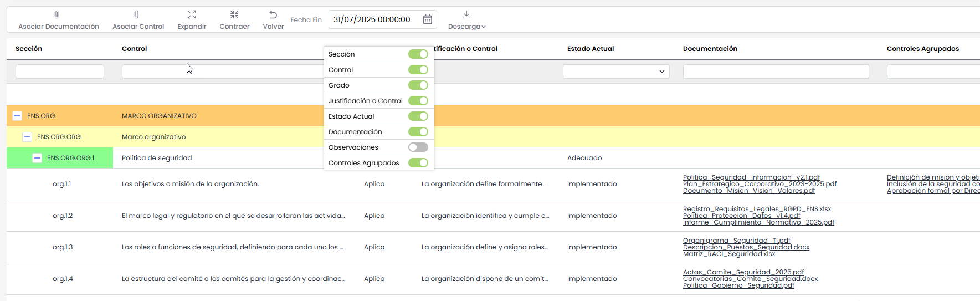Open Organigrama_Seguridad_TI.pdf document link
Screen dimensions: 980x301
click(736, 241)
